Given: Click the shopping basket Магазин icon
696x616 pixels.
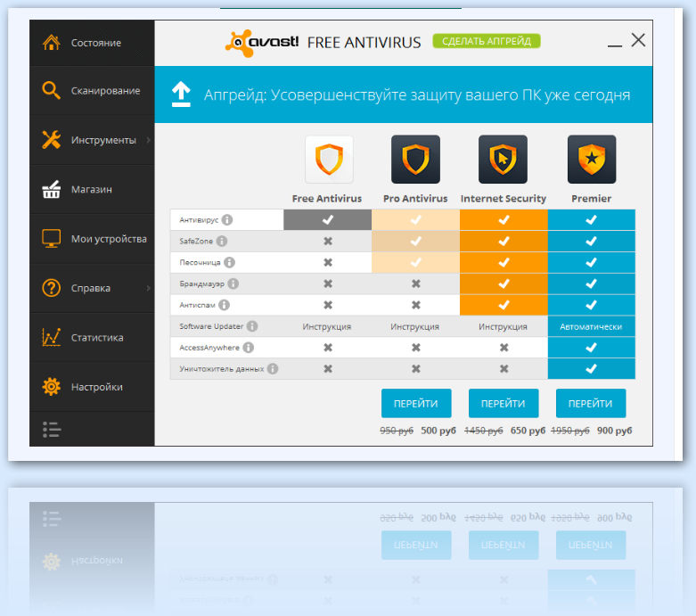Looking at the screenshot, I should point(52,189).
